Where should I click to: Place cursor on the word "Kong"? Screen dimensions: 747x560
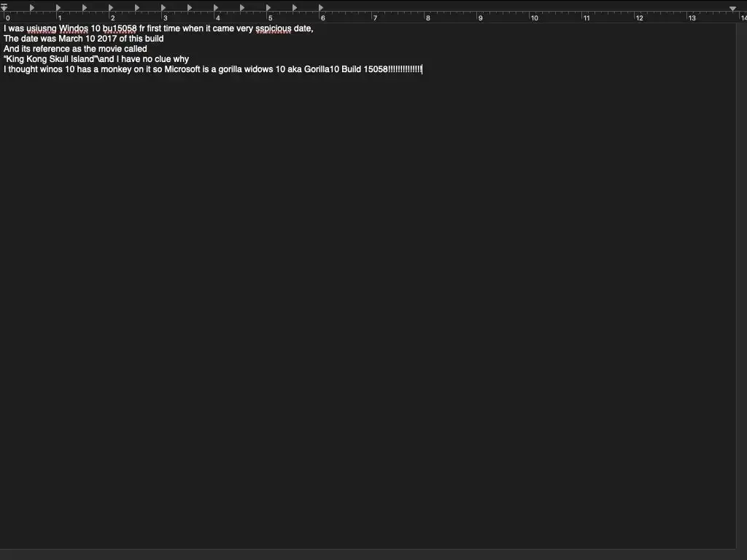[36, 59]
